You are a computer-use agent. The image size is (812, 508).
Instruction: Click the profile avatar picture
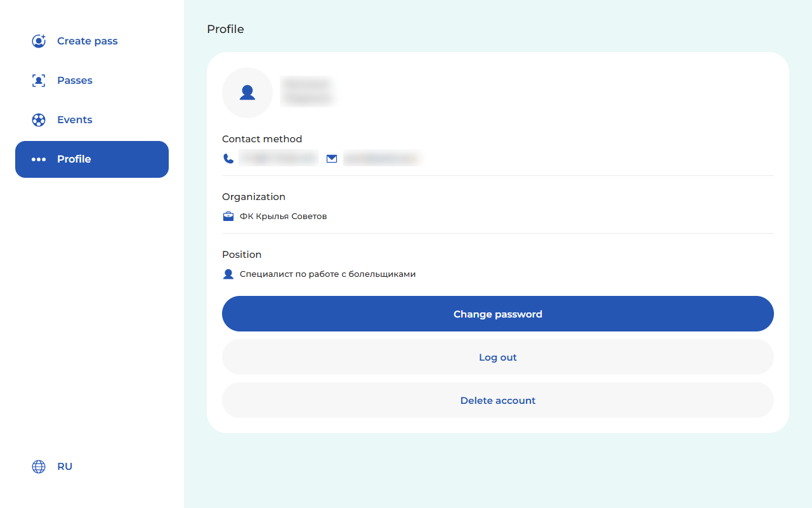[x=247, y=93]
